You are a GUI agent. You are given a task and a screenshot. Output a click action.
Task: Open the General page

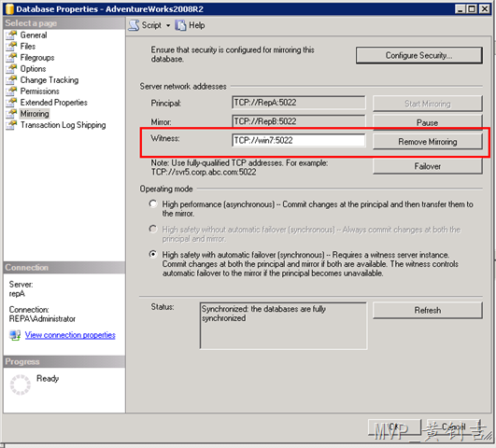pyautogui.click(x=34, y=35)
